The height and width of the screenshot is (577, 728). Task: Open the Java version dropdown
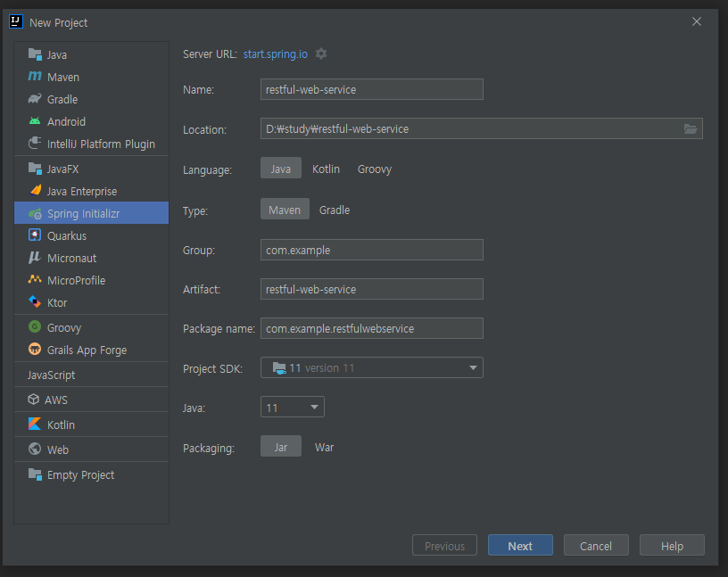click(x=292, y=407)
